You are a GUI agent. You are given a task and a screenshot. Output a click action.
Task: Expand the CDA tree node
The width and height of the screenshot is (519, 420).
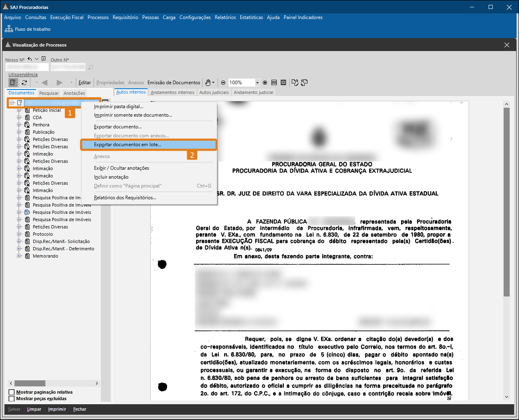click(19, 117)
